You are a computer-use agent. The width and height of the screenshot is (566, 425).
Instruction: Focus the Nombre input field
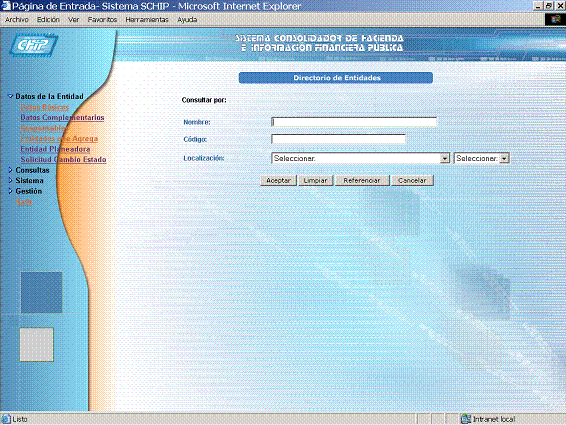354,122
